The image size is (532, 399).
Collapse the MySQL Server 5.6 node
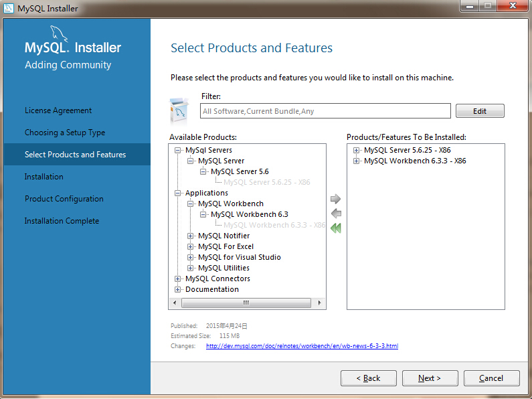[203, 171]
